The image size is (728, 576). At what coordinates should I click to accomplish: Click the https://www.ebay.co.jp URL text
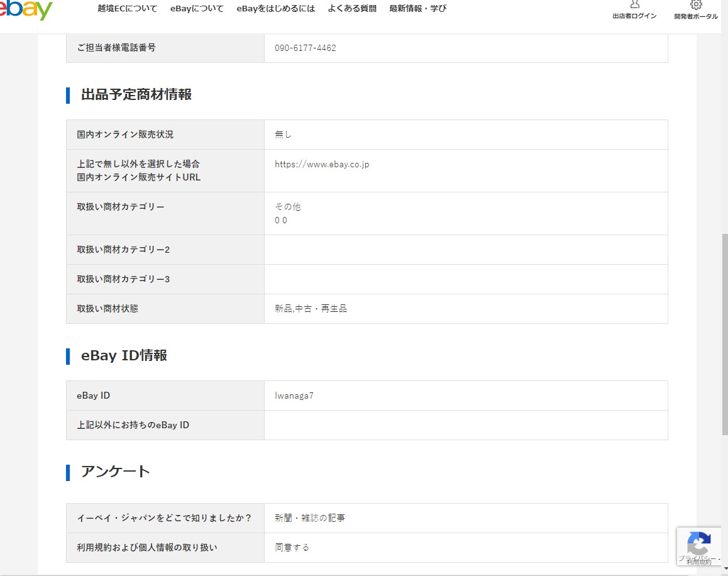[322, 164]
